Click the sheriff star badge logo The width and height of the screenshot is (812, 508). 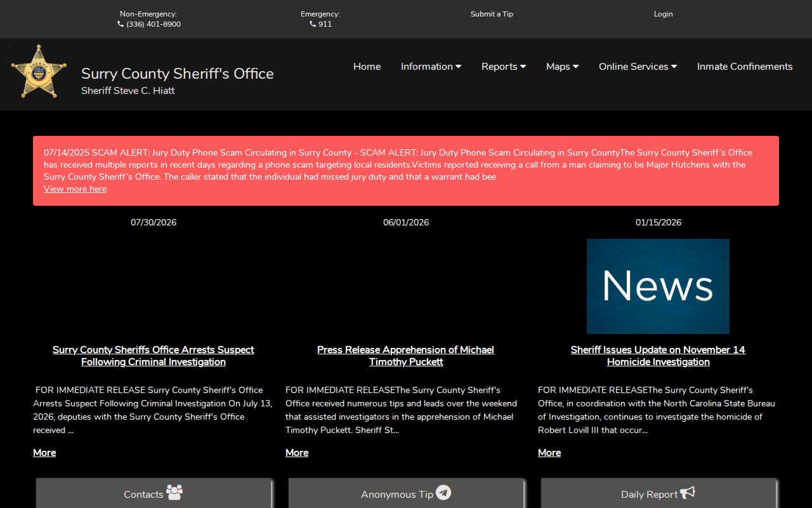pos(39,71)
